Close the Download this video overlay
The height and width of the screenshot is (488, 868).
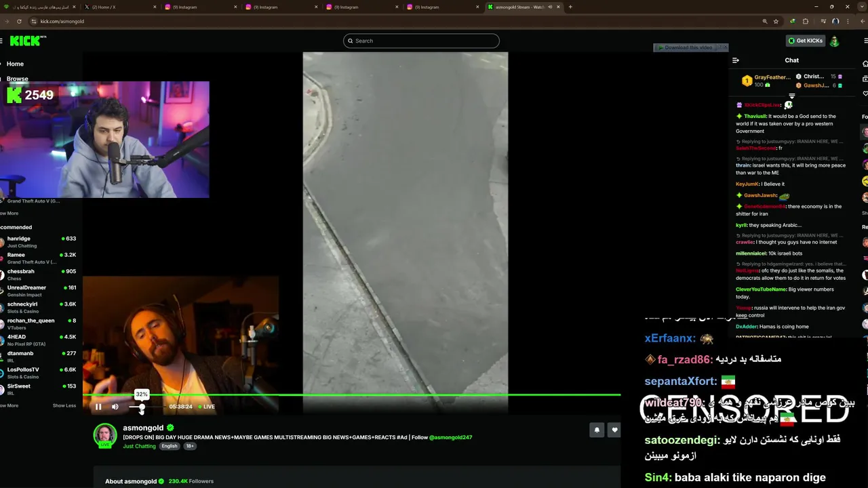(724, 47)
